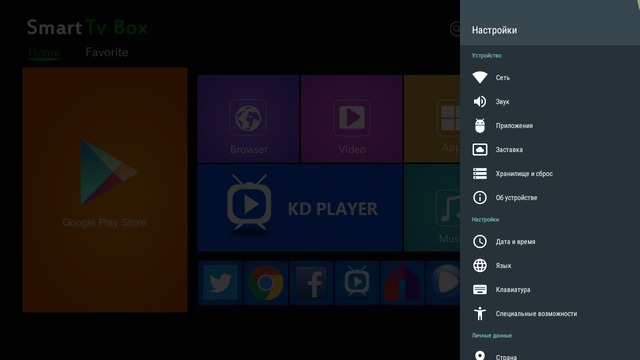The width and height of the screenshot is (640, 360).
Task: Launch the Browser tile
Action: pyautogui.click(x=248, y=119)
